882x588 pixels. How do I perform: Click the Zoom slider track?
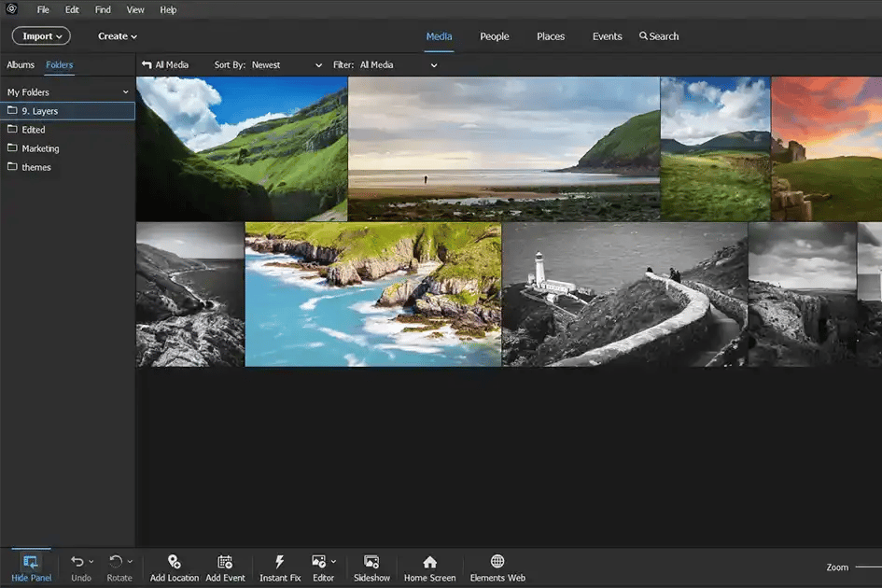click(x=868, y=567)
